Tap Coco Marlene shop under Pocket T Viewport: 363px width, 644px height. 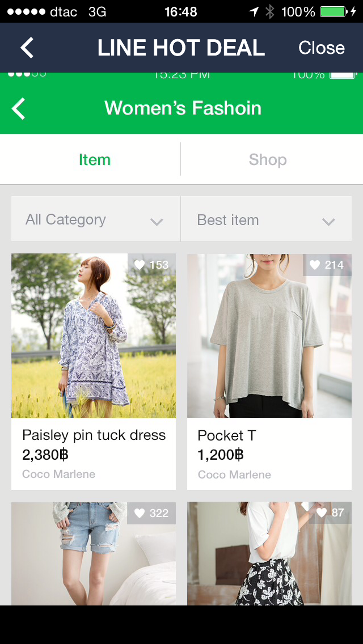pyautogui.click(x=234, y=474)
